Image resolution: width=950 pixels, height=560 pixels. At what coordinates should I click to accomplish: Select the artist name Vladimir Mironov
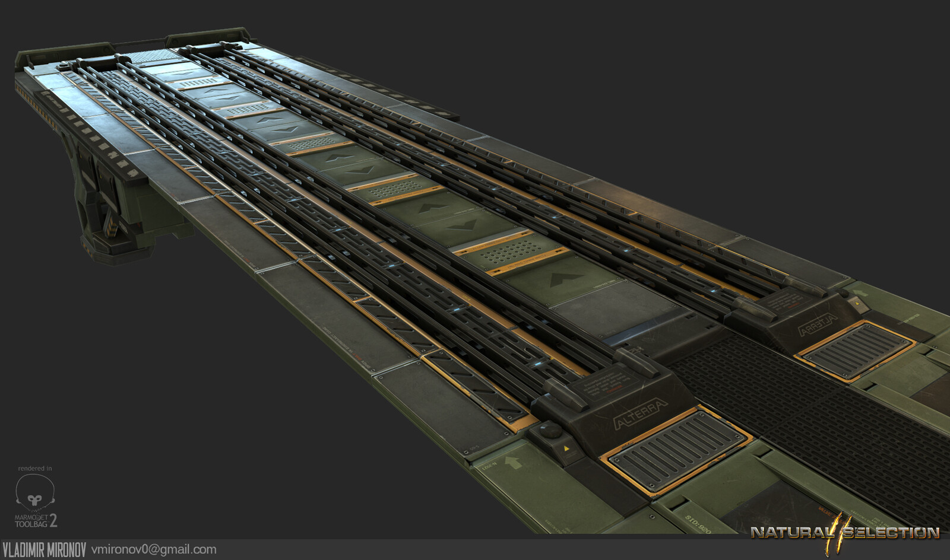click(x=43, y=550)
